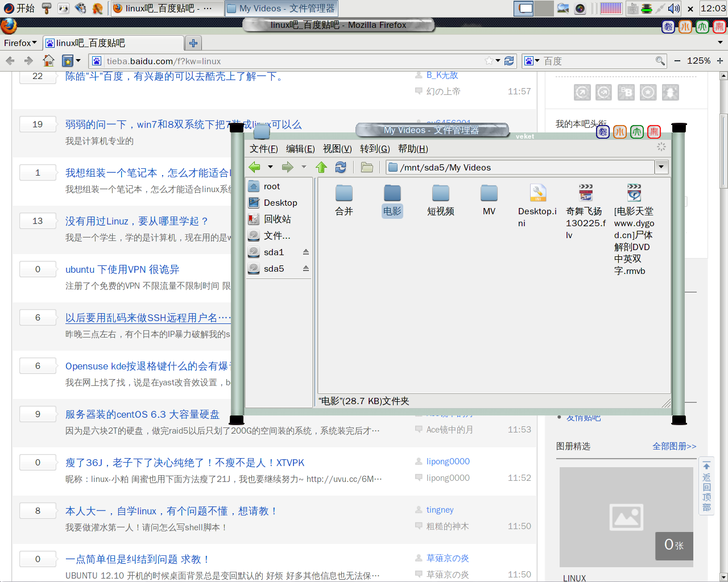This screenshot has width=728, height=582.
Task: Open the camera screenshot tray icon
Action: point(580,8)
